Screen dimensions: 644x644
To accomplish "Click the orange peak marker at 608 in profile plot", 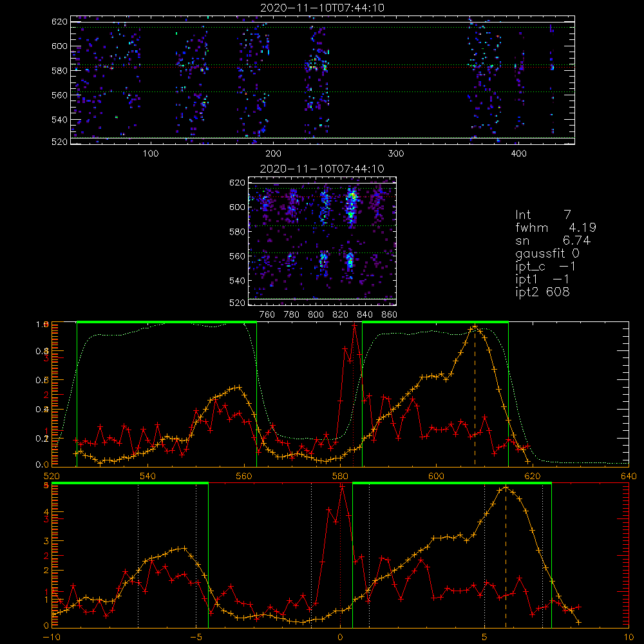I will [475, 327].
